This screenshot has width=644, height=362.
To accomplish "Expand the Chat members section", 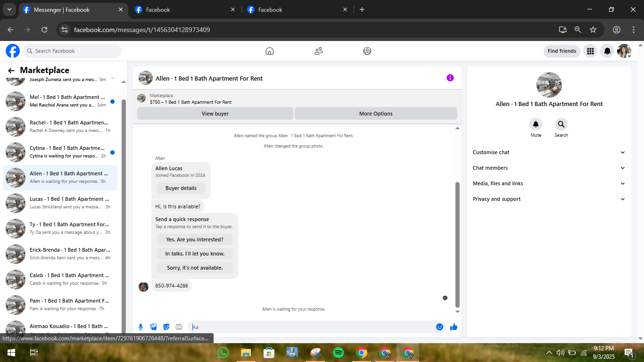I will click(549, 168).
